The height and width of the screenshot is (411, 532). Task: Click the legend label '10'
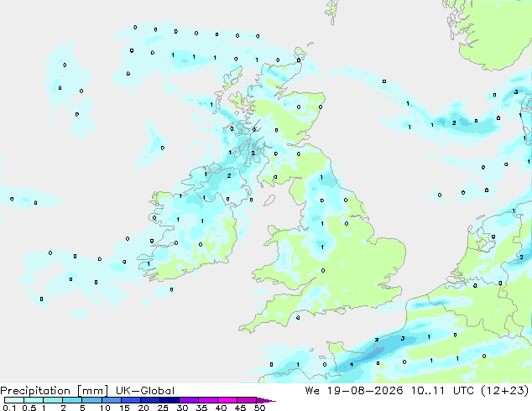pyautogui.click(x=105, y=408)
